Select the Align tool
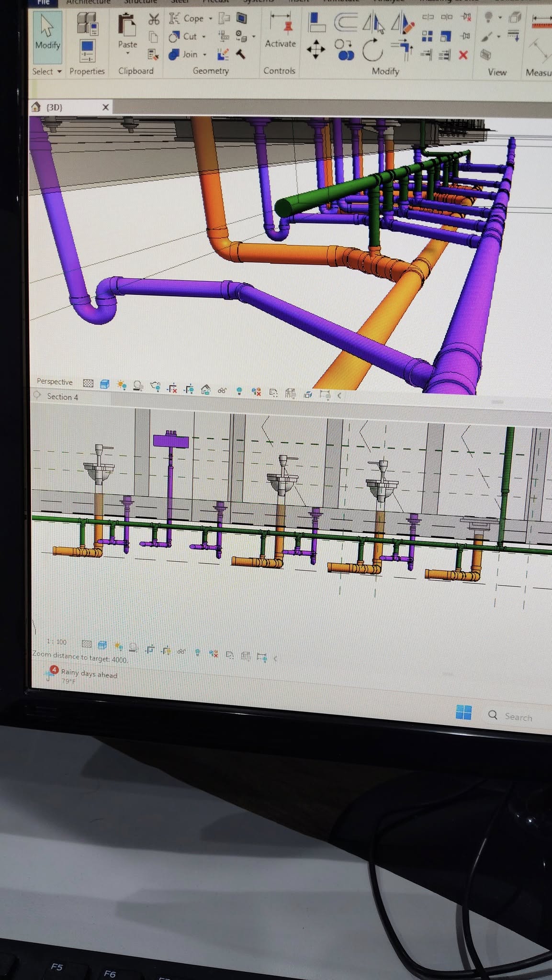 [316, 22]
